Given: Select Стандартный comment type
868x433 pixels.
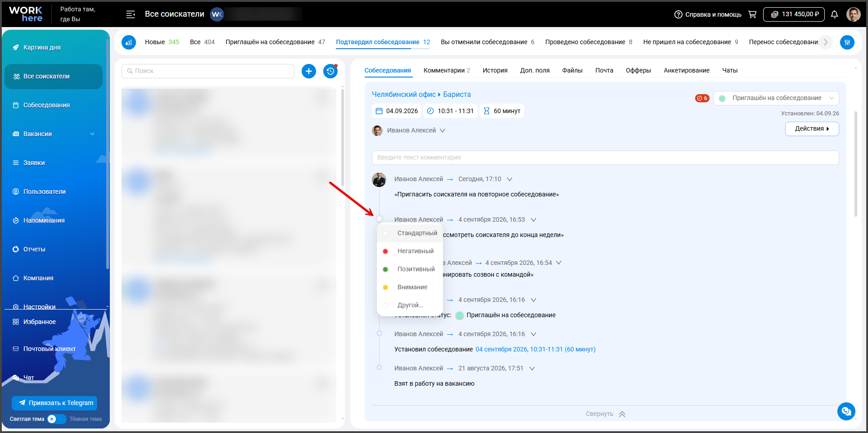Looking at the screenshot, I should pos(410,233).
